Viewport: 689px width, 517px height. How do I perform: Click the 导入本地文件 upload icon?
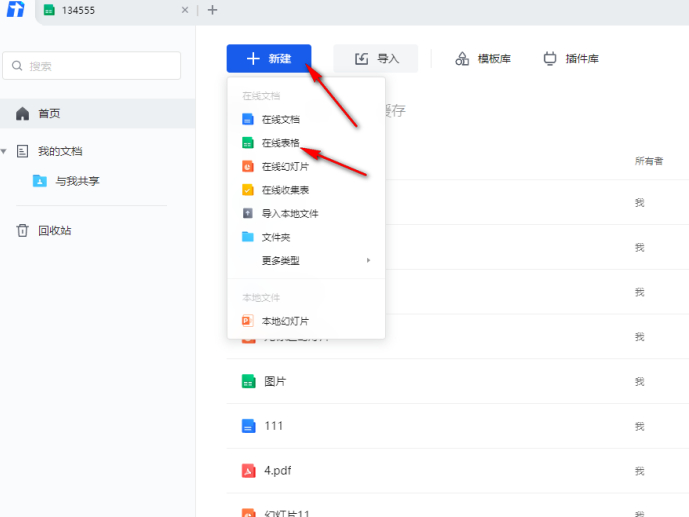[248, 213]
